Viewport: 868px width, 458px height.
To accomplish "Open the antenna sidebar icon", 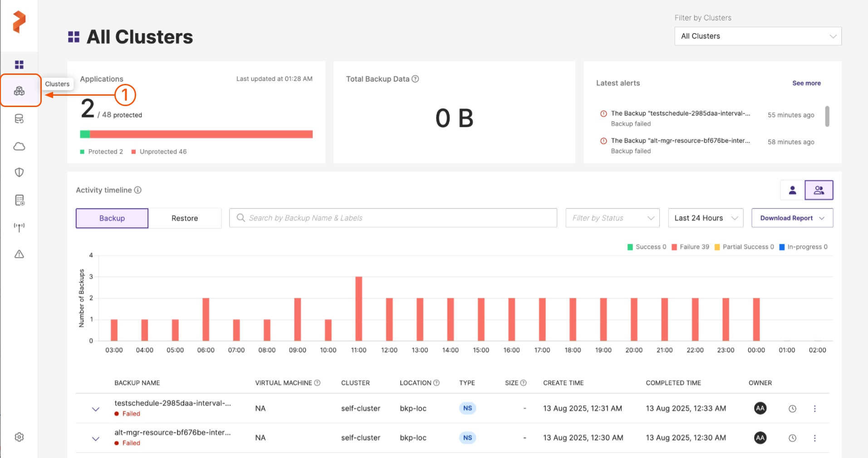I will [x=19, y=227].
